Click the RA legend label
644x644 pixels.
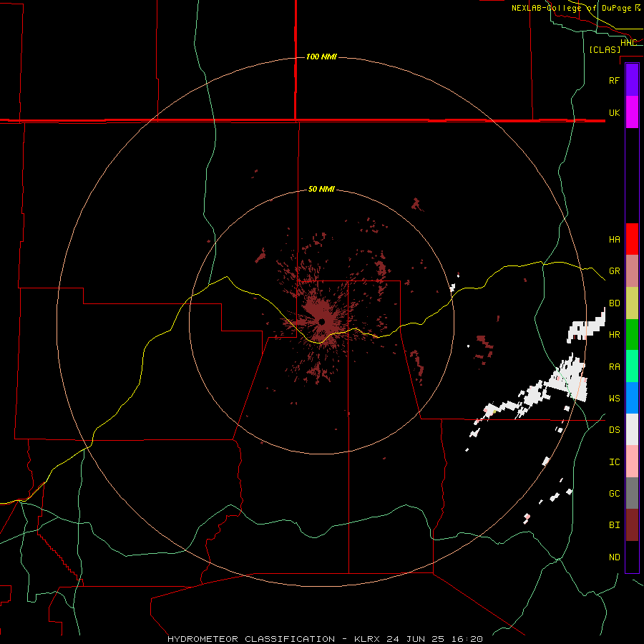(614, 367)
